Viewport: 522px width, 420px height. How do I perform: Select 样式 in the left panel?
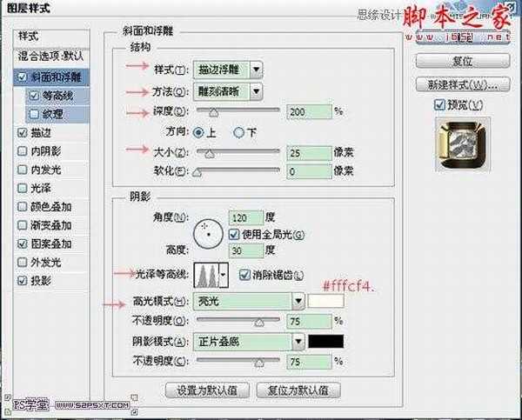(x=51, y=37)
